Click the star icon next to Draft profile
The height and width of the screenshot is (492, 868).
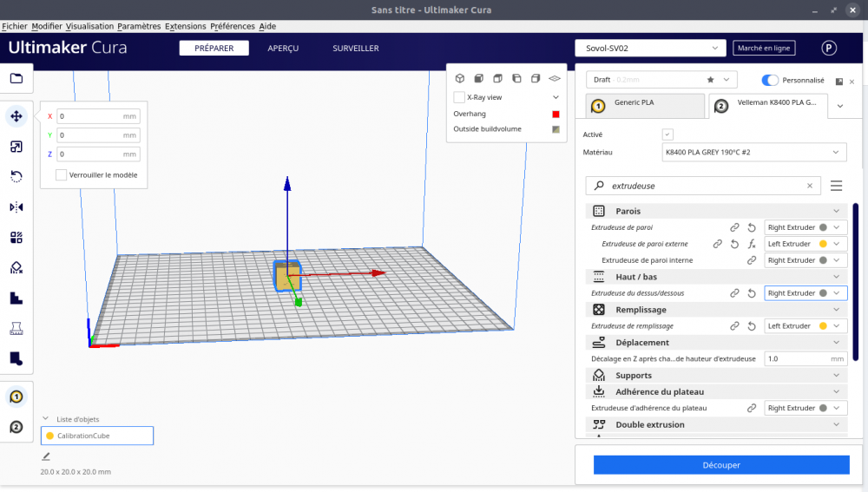click(710, 80)
